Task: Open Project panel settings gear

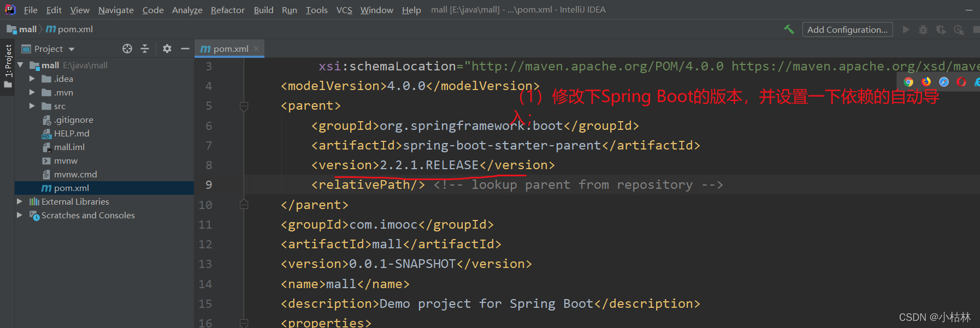Action: point(167,49)
